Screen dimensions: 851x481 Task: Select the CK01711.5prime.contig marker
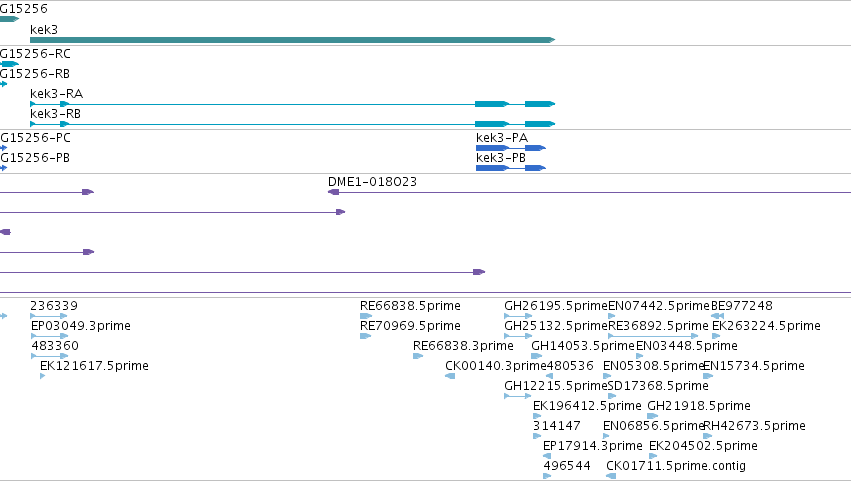tap(611, 476)
